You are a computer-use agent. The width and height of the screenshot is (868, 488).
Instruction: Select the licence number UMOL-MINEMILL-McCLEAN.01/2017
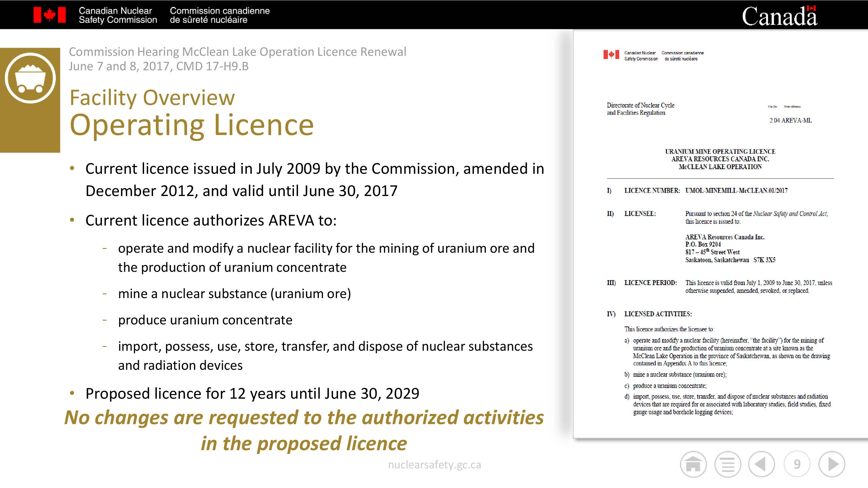(737, 191)
